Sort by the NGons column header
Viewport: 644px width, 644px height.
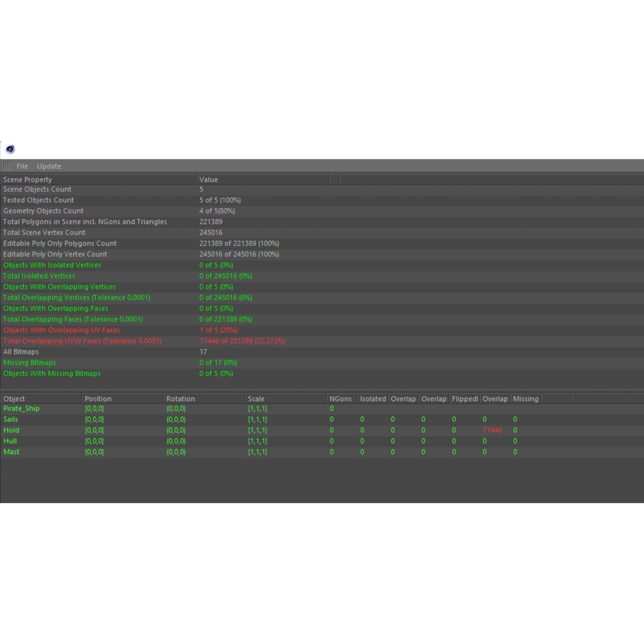tap(340, 398)
